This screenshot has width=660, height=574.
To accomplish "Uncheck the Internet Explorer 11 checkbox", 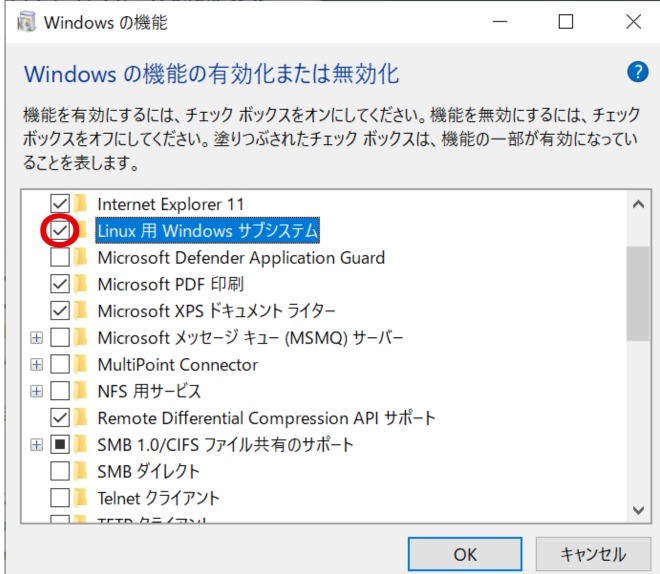I will 60,204.
